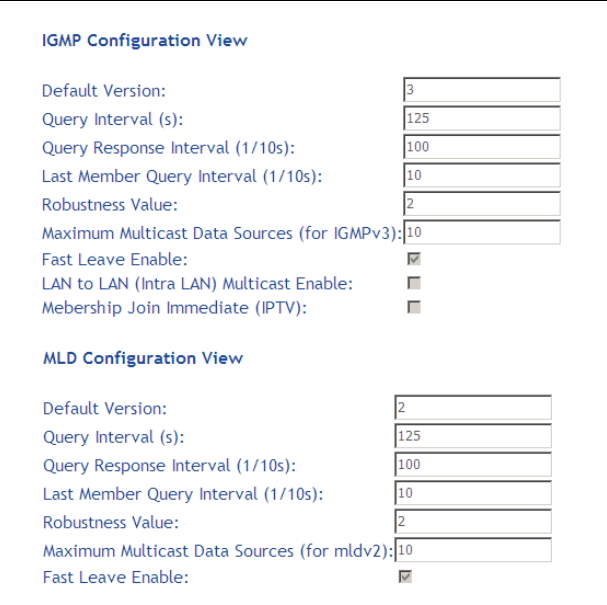
Task: Click MLD Default Version input field
Action: pyautogui.click(x=473, y=408)
